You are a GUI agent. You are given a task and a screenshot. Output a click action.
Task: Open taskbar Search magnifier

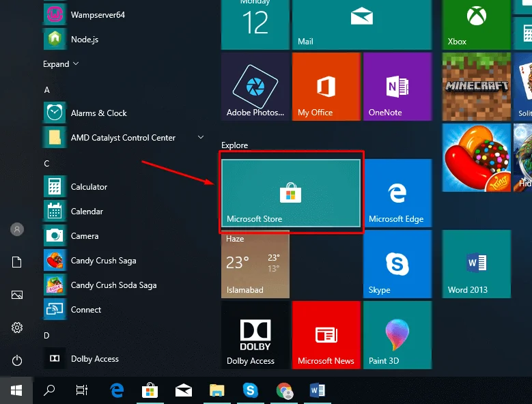pyautogui.click(x=49, y=390)
